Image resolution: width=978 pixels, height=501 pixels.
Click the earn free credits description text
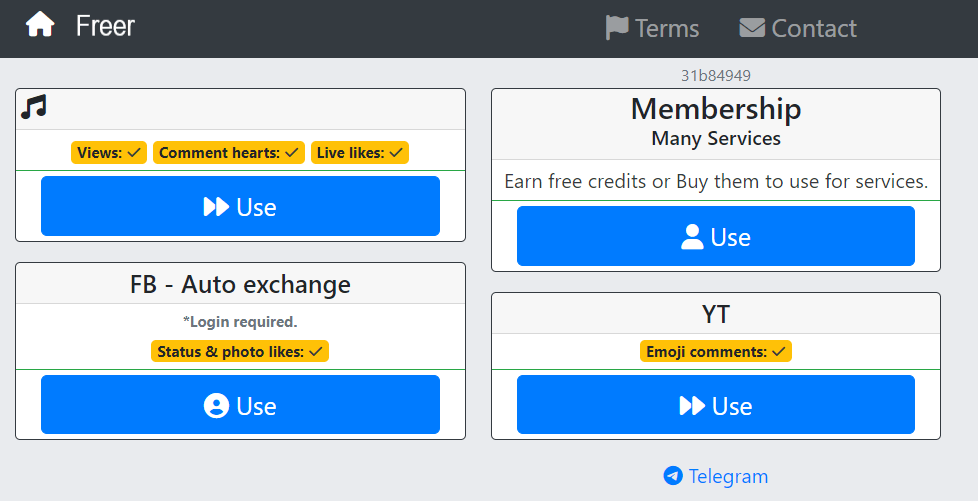pos(716,182)
